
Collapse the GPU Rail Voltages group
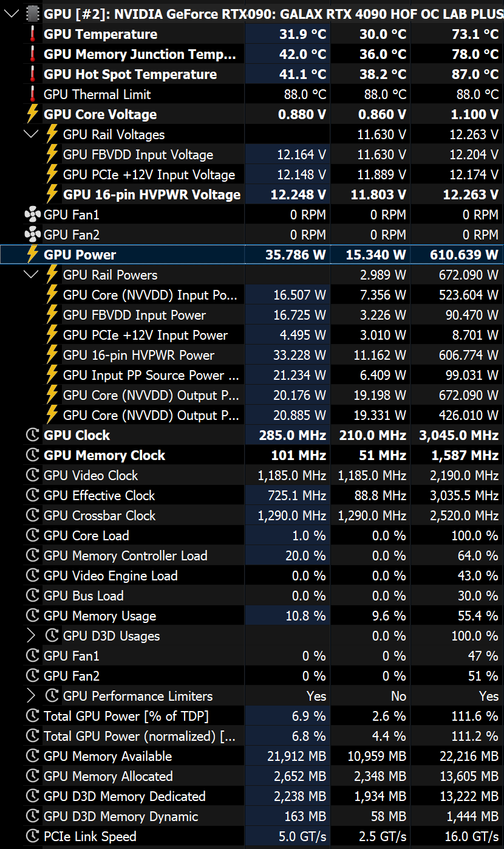(31, 134)
